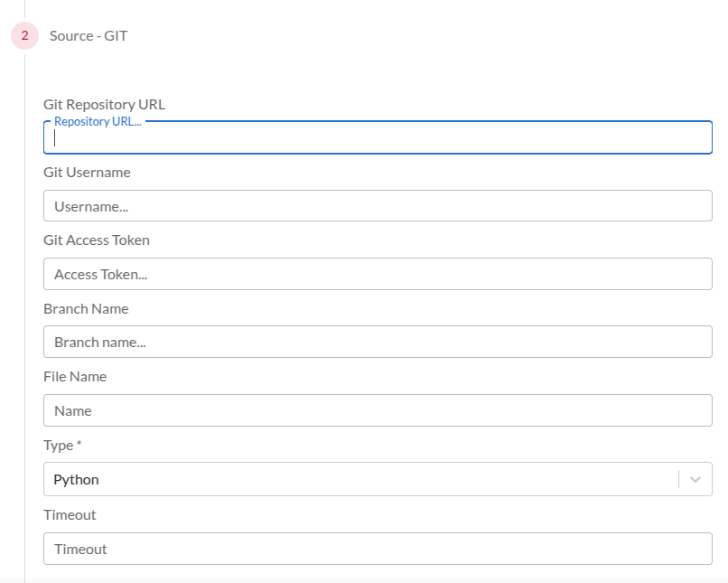This screenshot has width=728, height=583.
Task: Click the Branch Name text field
Action: [378, 343]
